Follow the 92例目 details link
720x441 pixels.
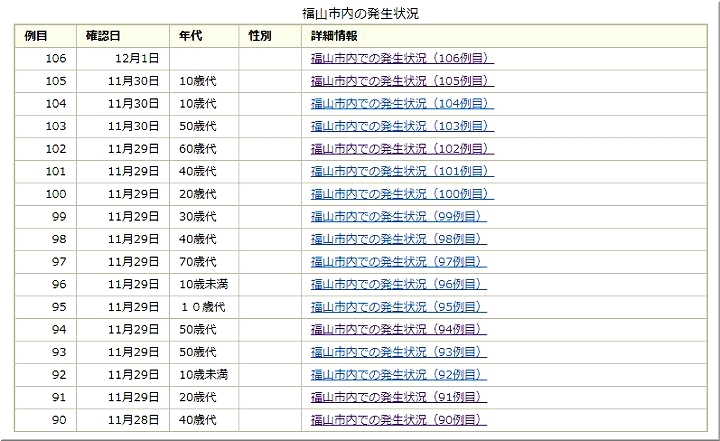click(x=398, y=375)
